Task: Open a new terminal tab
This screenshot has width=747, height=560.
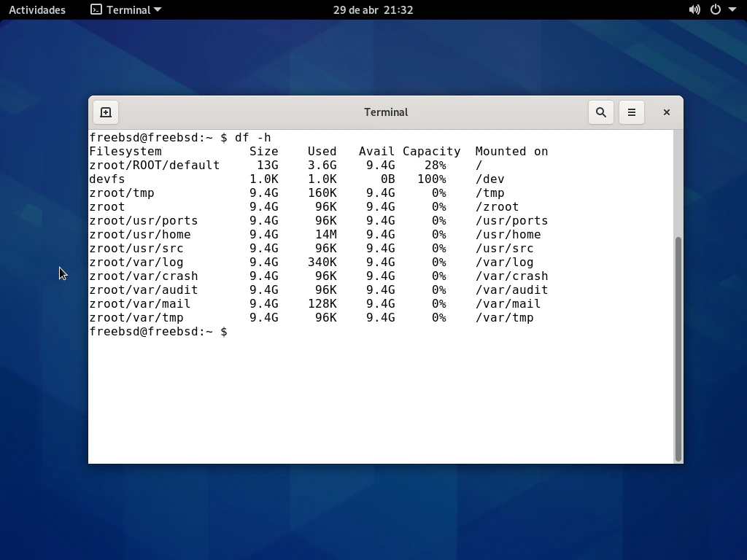Action: point(106,112)
